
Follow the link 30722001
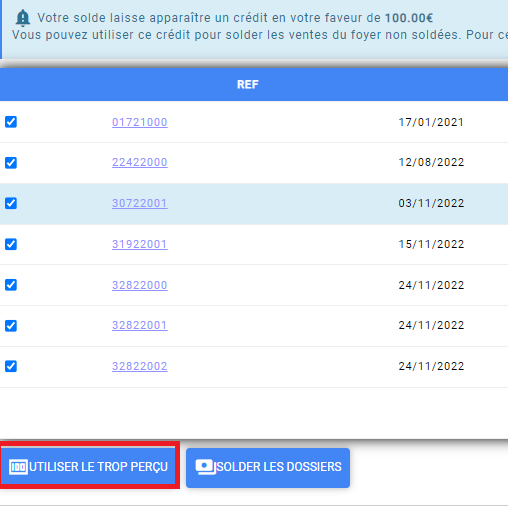(x=140, y=203)
